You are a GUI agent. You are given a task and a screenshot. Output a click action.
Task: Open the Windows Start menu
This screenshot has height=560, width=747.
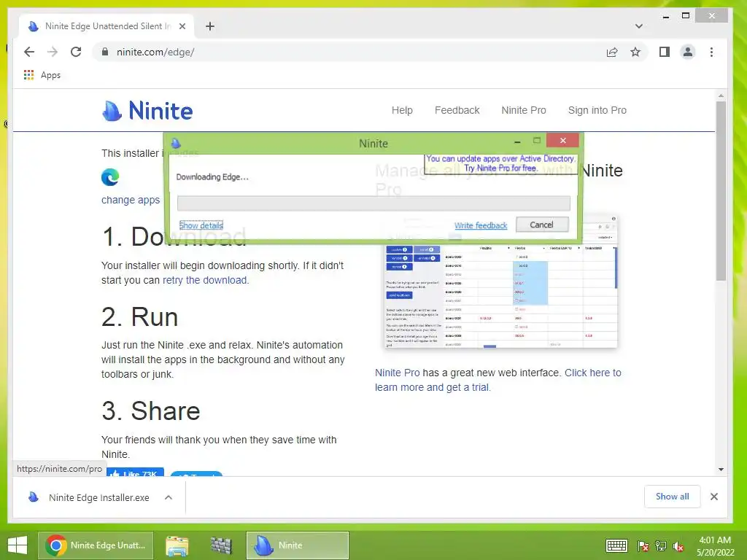tap(18, 545)
